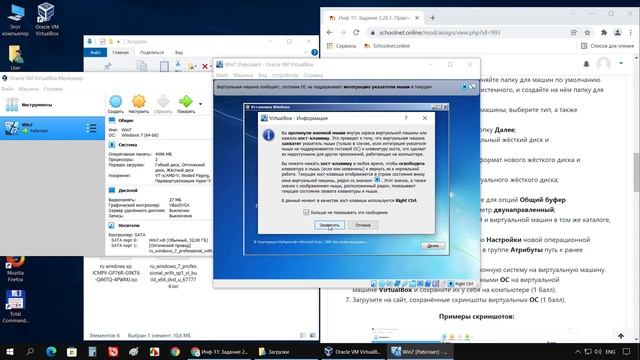640x360 pixels.
Task: Click the pin icon in explorer ribbon
Action: click(x=107, y=66)
